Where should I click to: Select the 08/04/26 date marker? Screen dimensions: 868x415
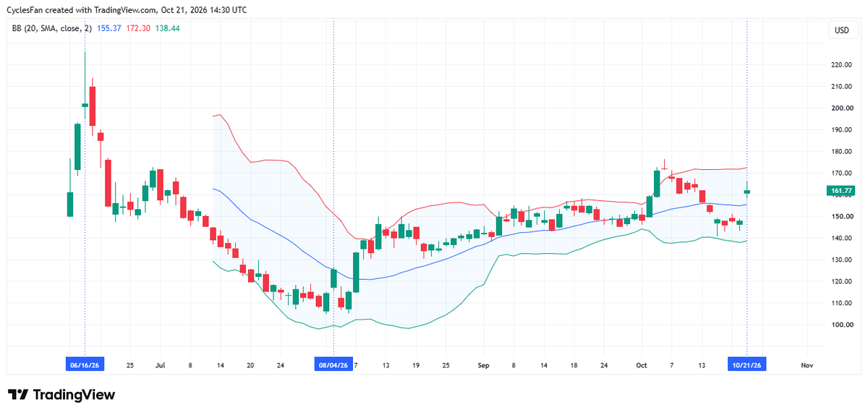(333, 365)
